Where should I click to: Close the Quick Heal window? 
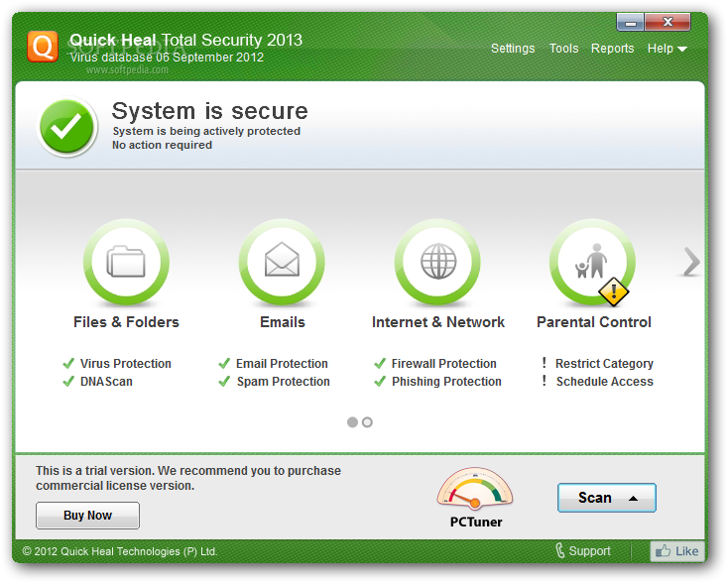[x=667, y=22]
